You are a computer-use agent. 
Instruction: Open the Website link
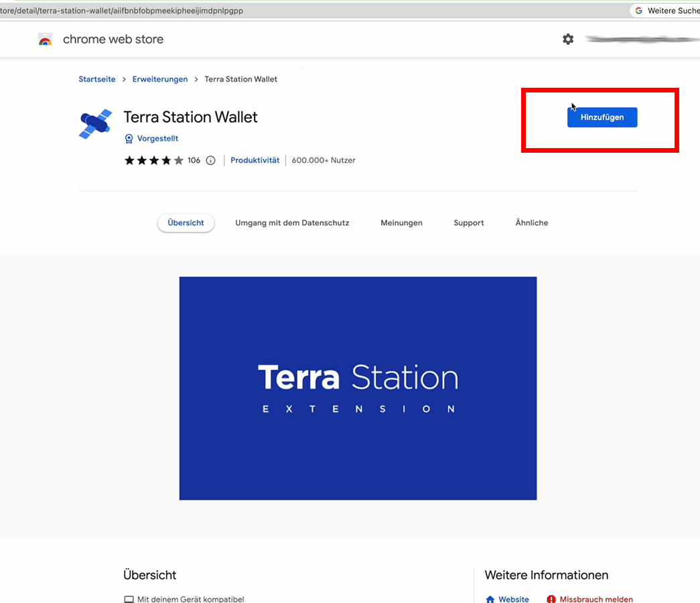tap(513, 599)
